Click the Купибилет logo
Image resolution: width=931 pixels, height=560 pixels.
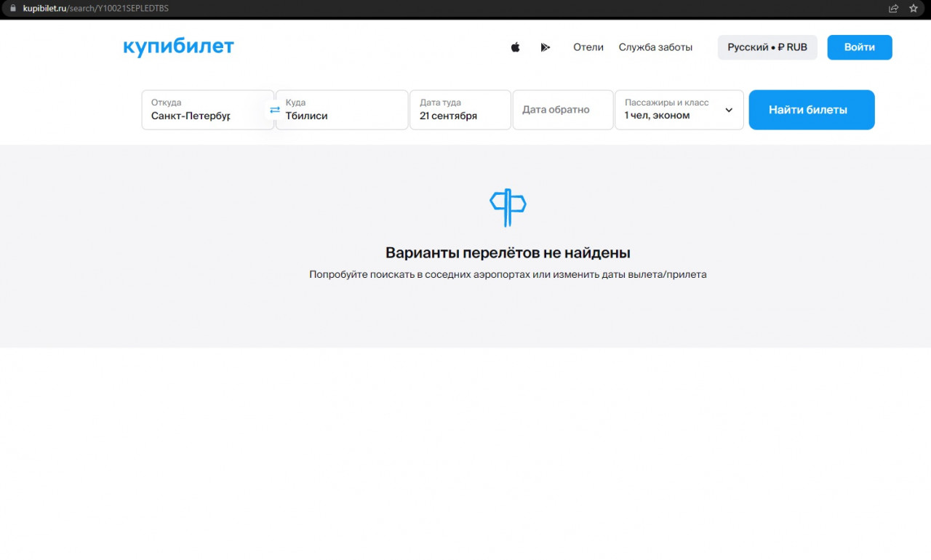tap(178, 47)
